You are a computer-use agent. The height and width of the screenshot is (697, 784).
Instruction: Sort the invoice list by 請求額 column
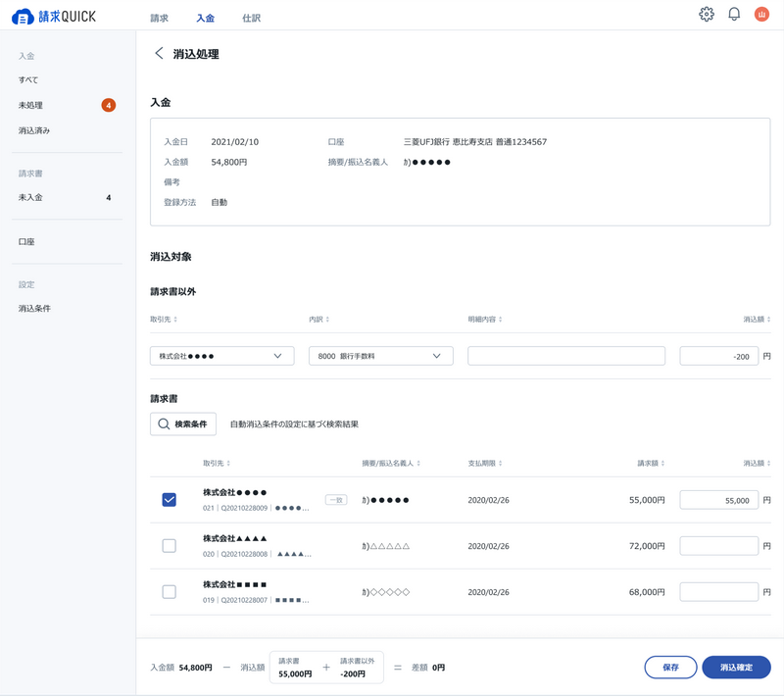click(650, 463)
